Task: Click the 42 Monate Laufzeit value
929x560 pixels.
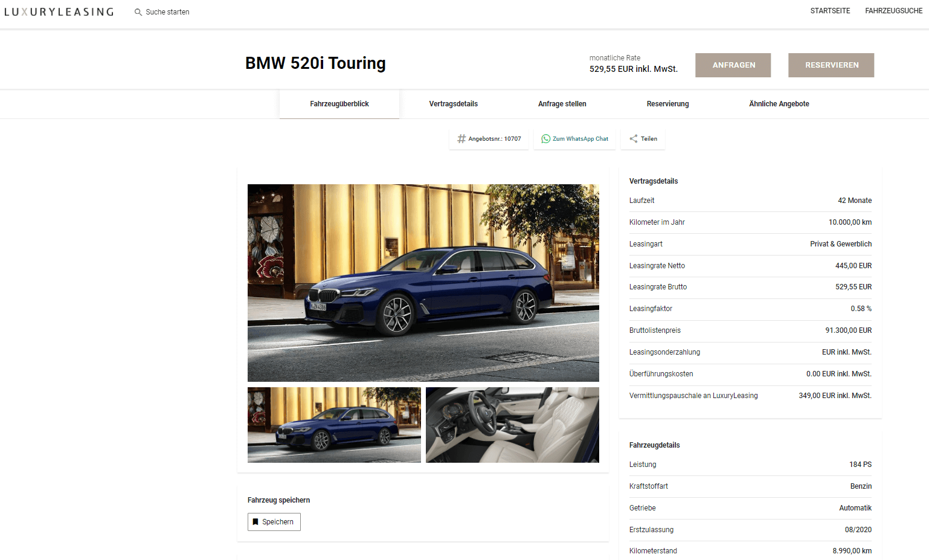Action: (855, 201)
